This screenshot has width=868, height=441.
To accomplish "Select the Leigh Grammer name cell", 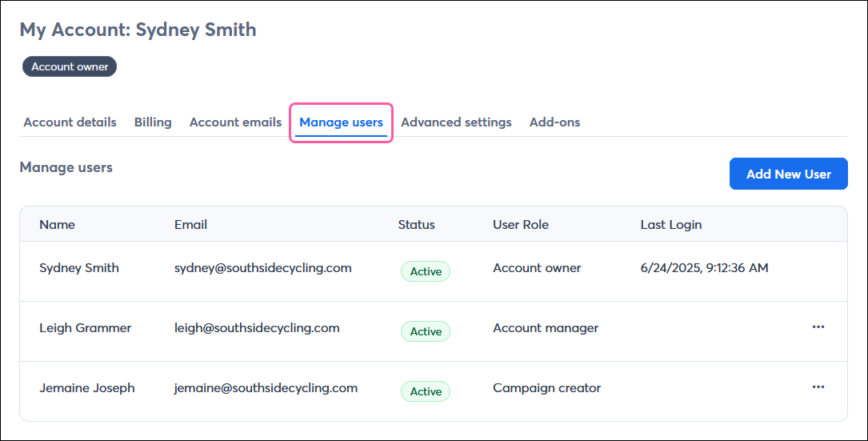I will 86,328.
